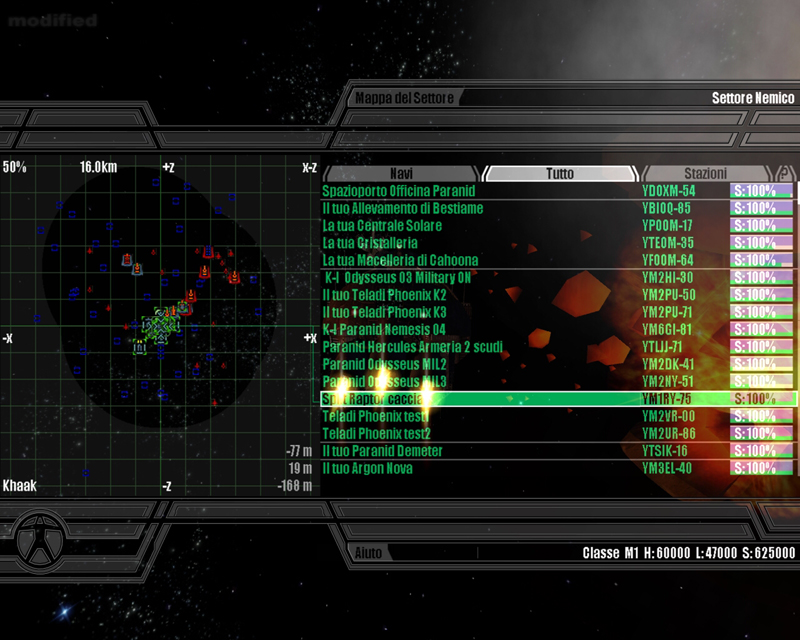Click ship ID YTLJJ-71
This screenshot has width=800, height=640.
click(x=662, y=347)
